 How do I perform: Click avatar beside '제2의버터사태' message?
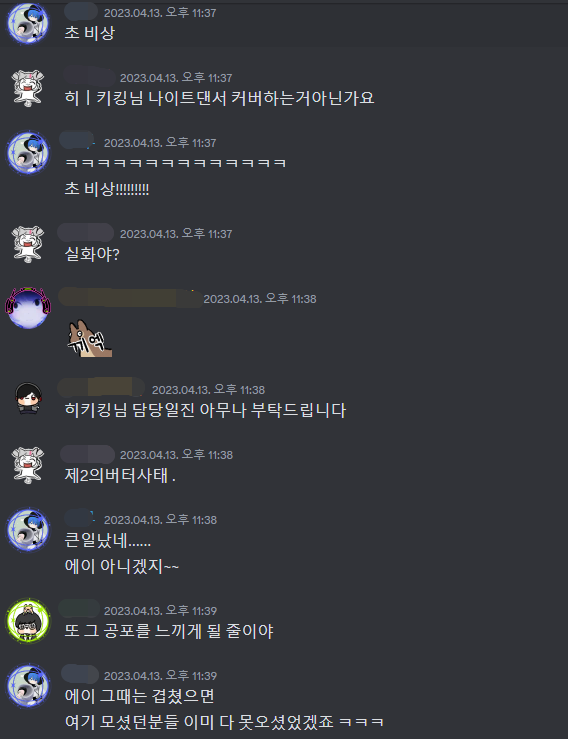[28, 465]
